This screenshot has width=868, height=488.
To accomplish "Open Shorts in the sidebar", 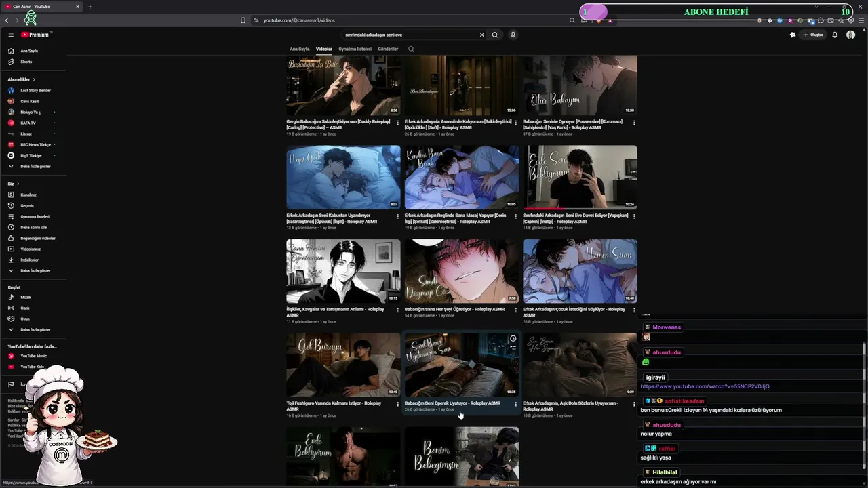I will pyautogui.click(x=26, y=62).
